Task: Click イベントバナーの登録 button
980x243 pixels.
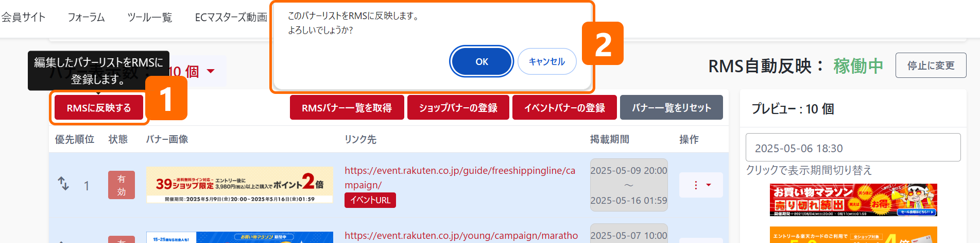Action: click(564, 108)
